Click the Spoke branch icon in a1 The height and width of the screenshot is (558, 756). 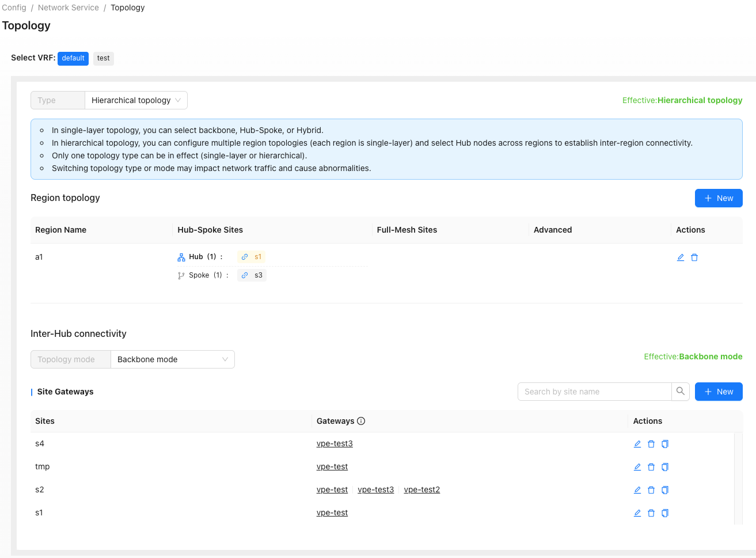(x=181, y=276)
